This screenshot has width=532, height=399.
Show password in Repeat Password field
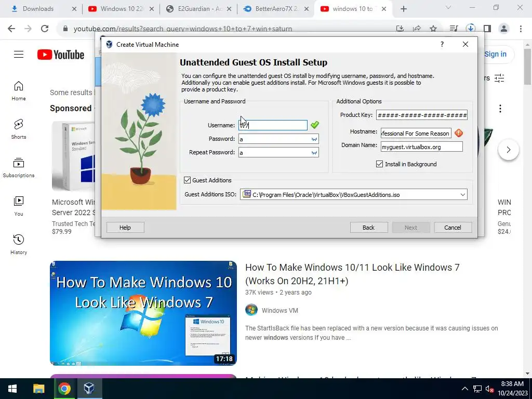314,153
